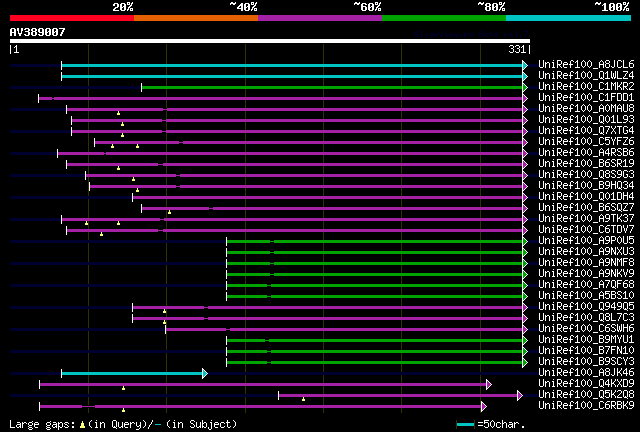Click yellow gap marker under Q5K2Q8 alignment
Viewport: 640px width, 432px height.
(303, 399)
